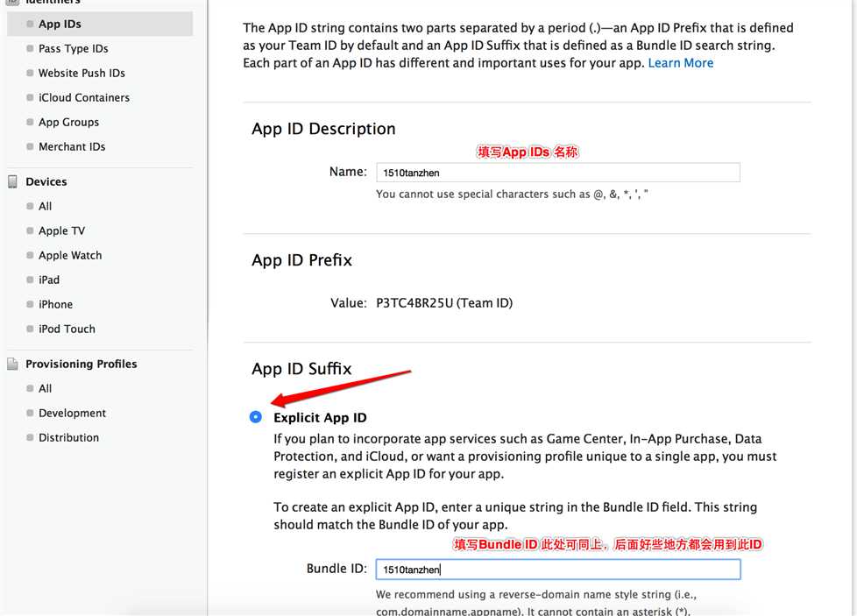
Task: Select Website Push IDs entry
Action: 81,74
